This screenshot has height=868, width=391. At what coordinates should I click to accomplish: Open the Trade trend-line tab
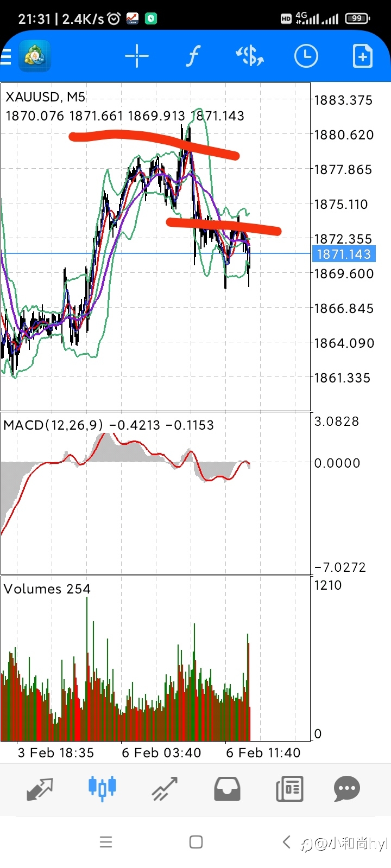pyautogui.click(x=165, y=789)
